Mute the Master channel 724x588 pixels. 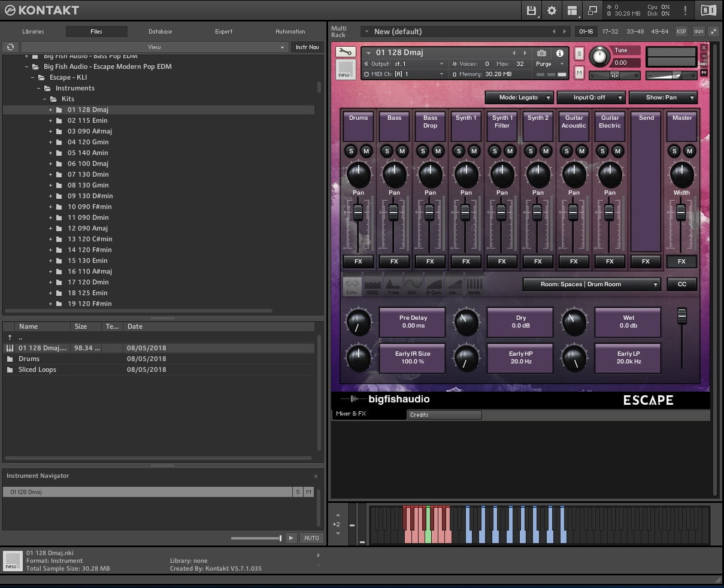coord(689,151)
